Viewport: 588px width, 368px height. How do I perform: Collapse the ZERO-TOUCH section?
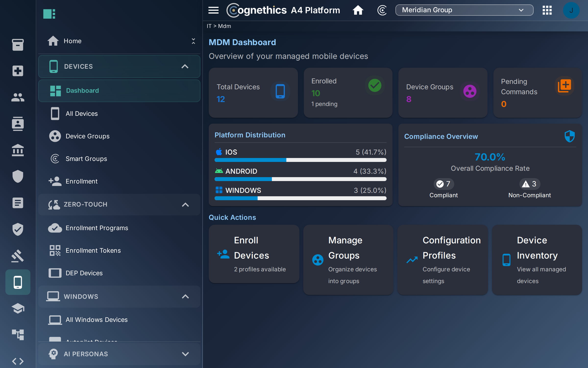coord(119,205)
